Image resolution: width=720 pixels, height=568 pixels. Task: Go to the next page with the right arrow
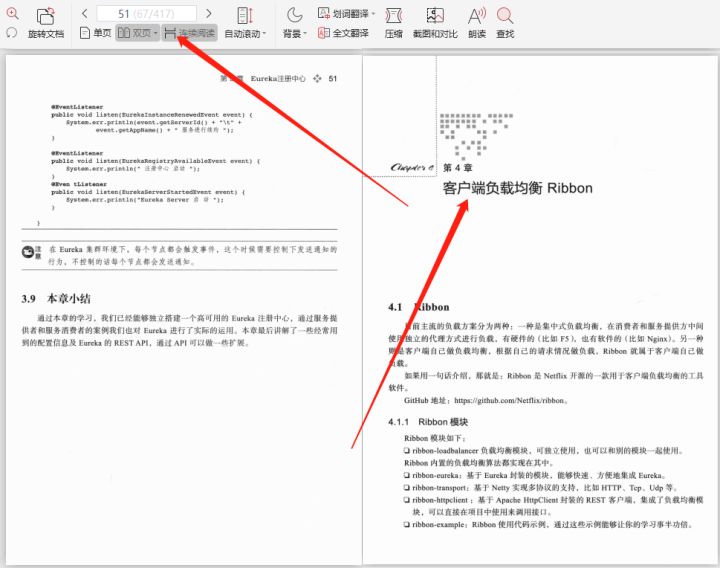coord(208,14)
